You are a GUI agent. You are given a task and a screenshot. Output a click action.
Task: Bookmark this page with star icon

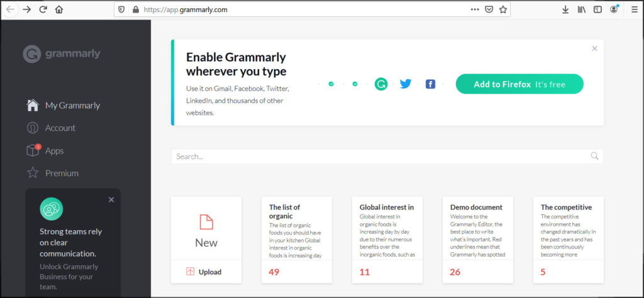(x=503, y=9)
